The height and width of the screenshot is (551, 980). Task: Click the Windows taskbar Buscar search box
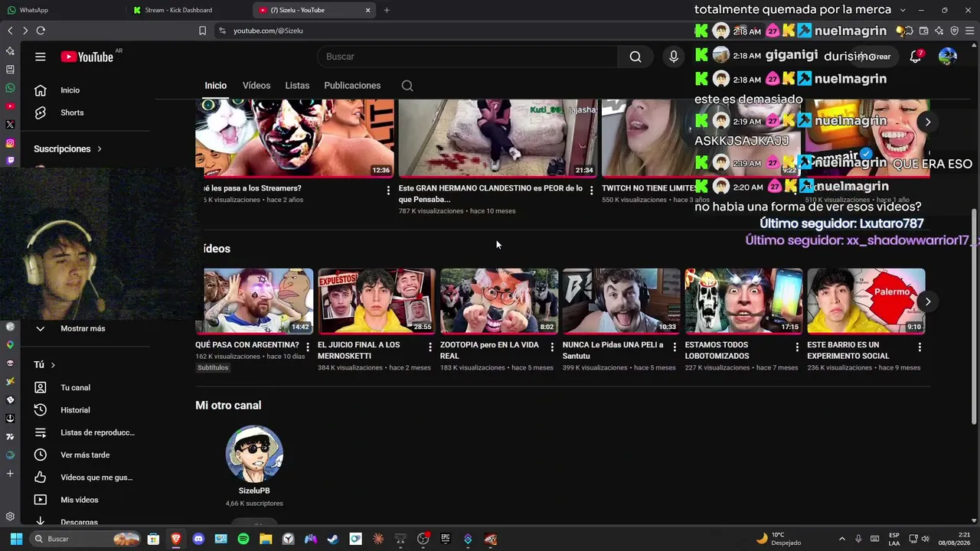click(86, 539)
